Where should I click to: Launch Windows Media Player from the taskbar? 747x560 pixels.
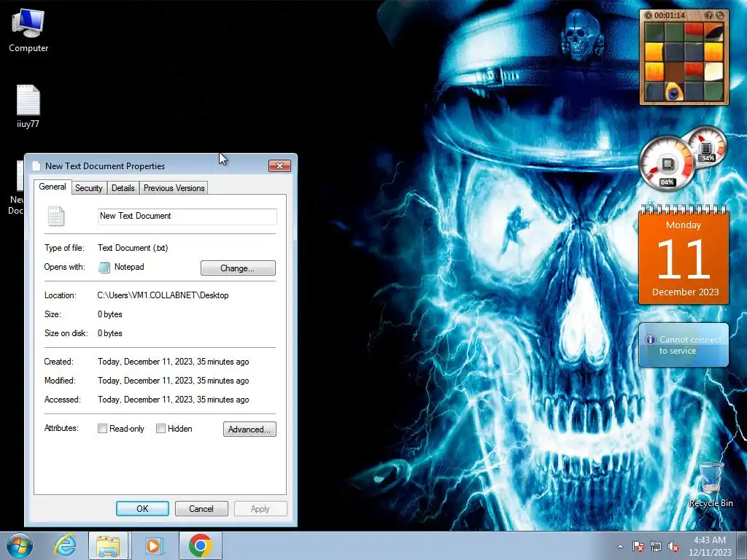tap(153, 545)
